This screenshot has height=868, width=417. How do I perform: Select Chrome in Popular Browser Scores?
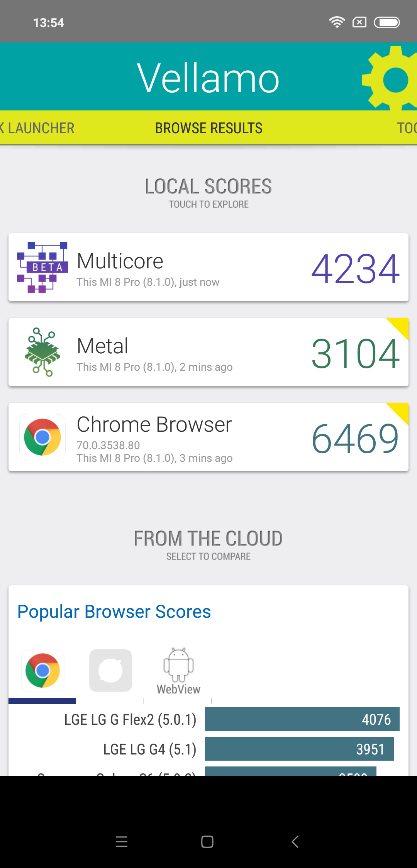(x=42, y=670)
